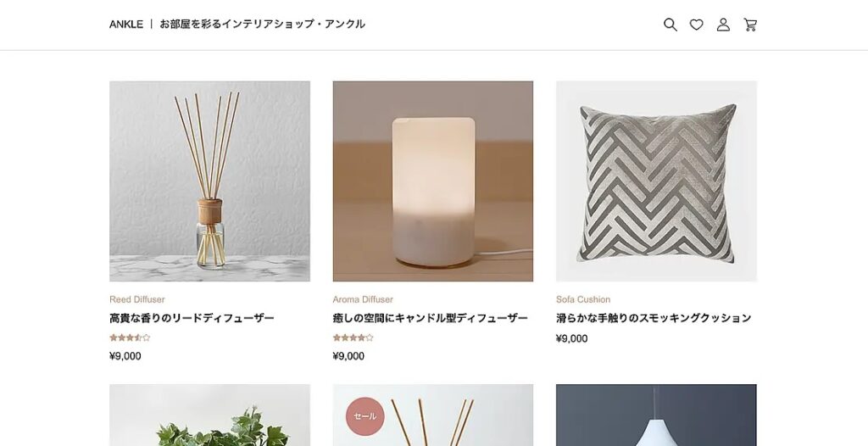The width and height of the screenshot is (868, 446).
Task: Open 癒しの空間にキャンドル型ディフューザー product title
Action: [x=430, y=318]
